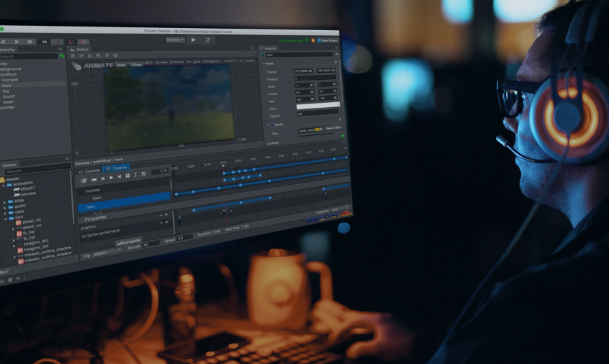
Task: Select the blood node in Hierarchy
Action: coord(8,97)
